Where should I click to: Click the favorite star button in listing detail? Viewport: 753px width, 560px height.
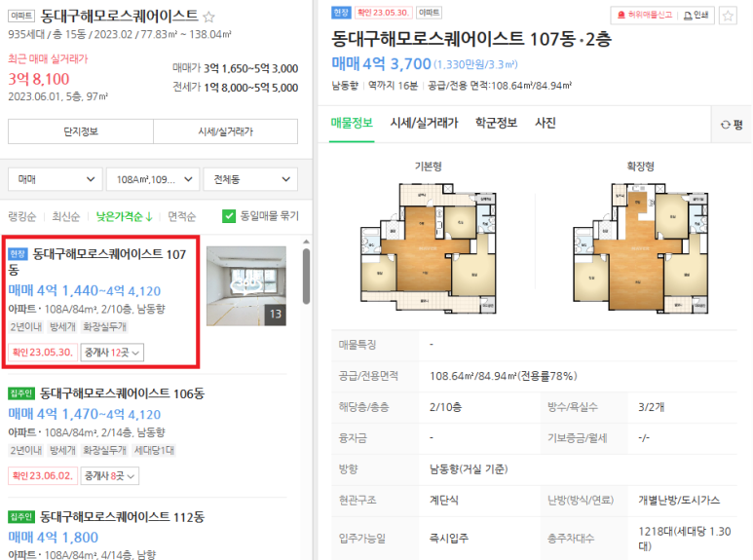tap(728, 16)
